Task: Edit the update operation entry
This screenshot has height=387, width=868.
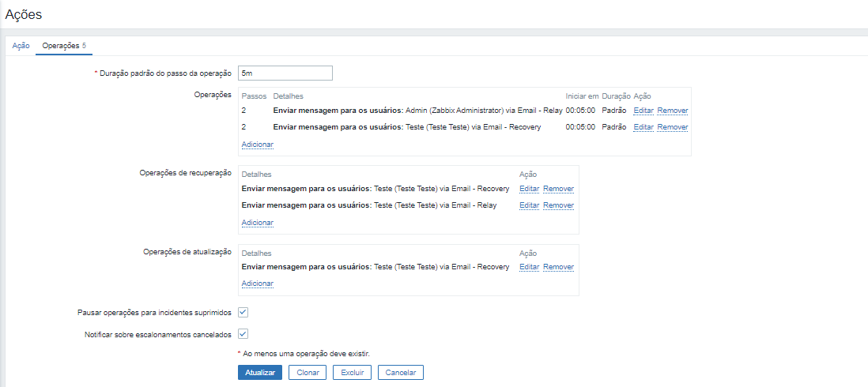Action: coord(529,267)
